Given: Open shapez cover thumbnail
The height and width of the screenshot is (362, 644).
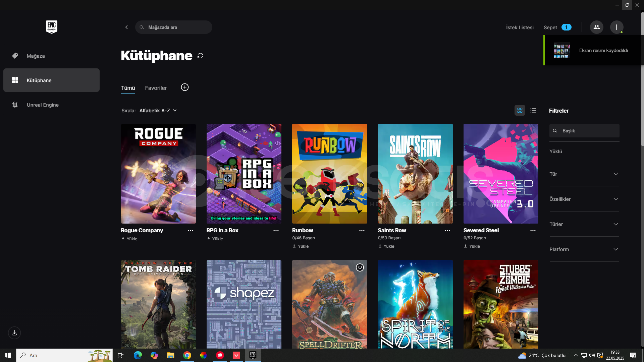Looking at the screenshot, I should (x=244, y=304).
